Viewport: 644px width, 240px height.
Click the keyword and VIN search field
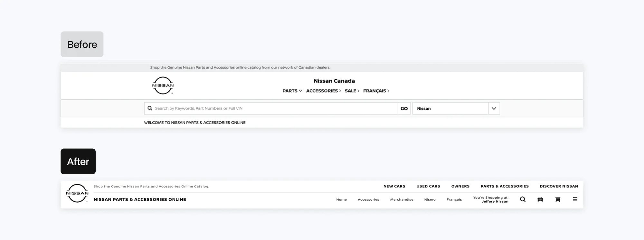271,108
